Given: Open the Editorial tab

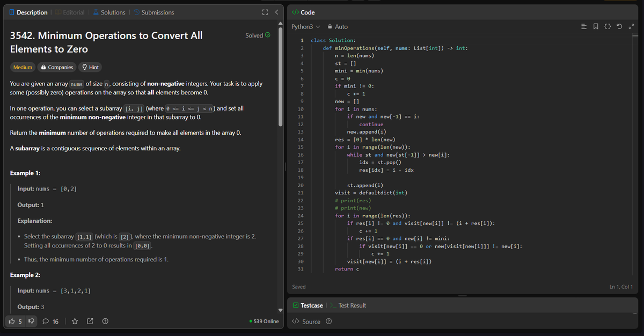Looking at the screenshot, I should (x=69, y=12).
